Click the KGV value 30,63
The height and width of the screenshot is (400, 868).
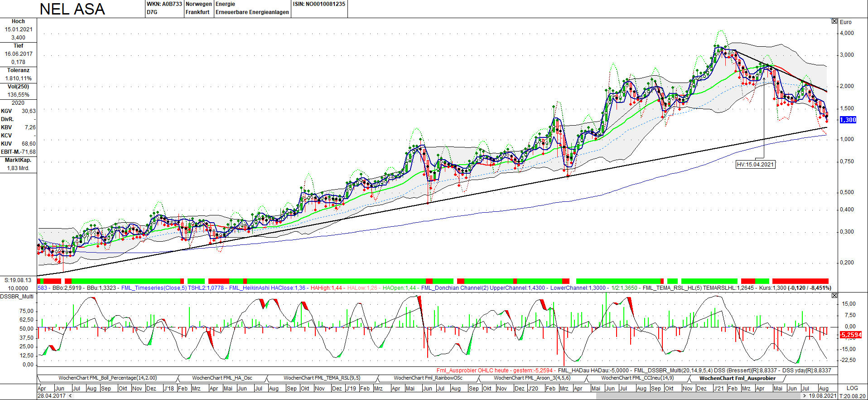[x=29, y=111]
